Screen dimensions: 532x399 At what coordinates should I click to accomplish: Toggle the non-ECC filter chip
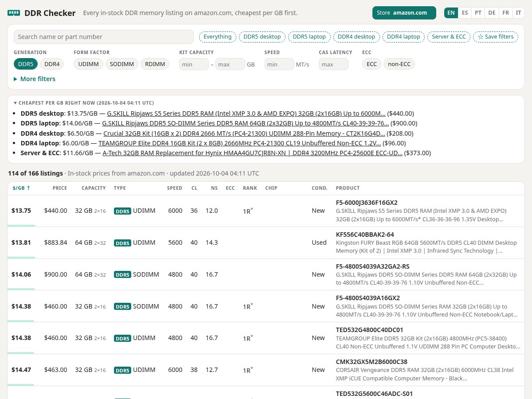click(x=399, y=64)
